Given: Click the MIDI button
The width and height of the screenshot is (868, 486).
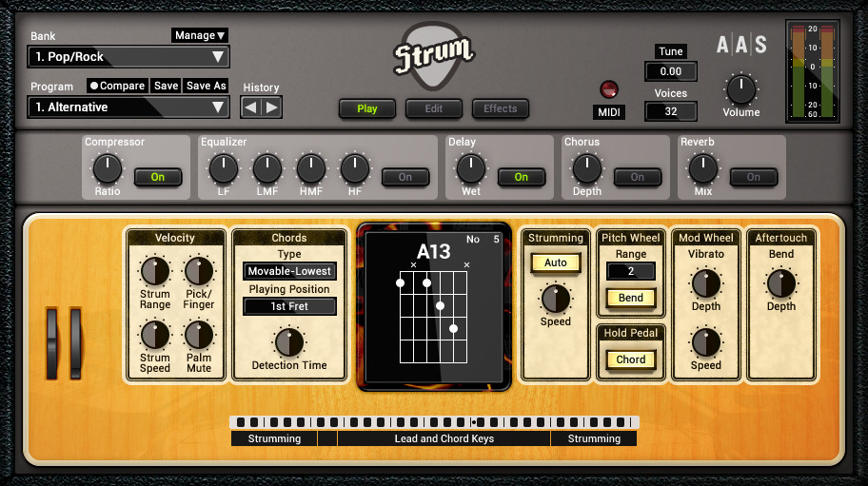Looking at the screenshot, I should pos(609,112).
